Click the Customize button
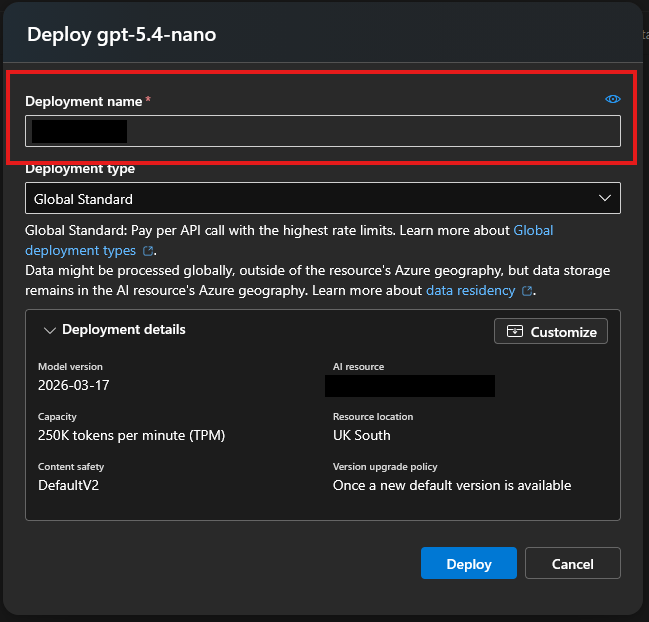649x622 pixels. point(551,331)
